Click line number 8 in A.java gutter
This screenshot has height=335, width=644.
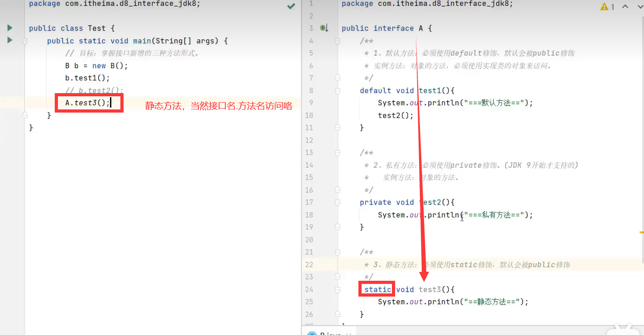point(310,90)
